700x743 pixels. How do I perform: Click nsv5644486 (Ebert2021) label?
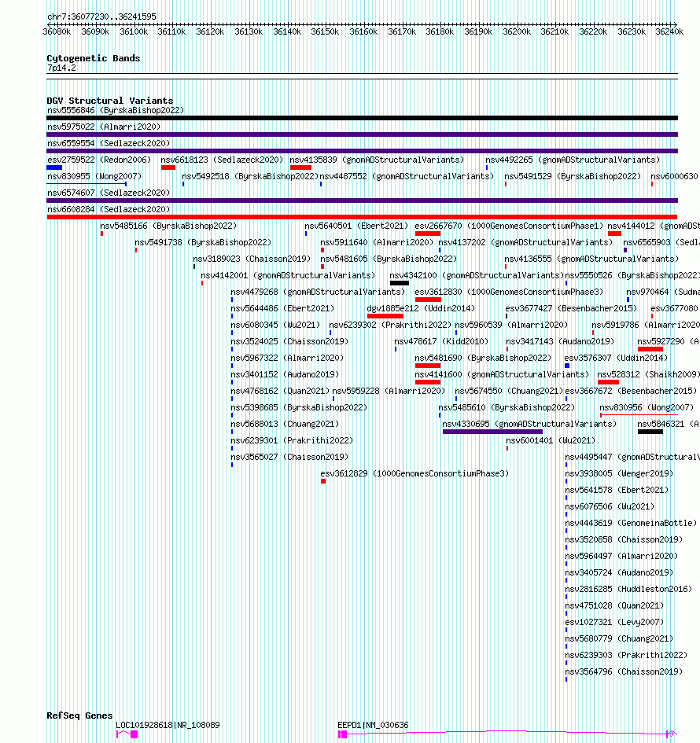point(282,309)
